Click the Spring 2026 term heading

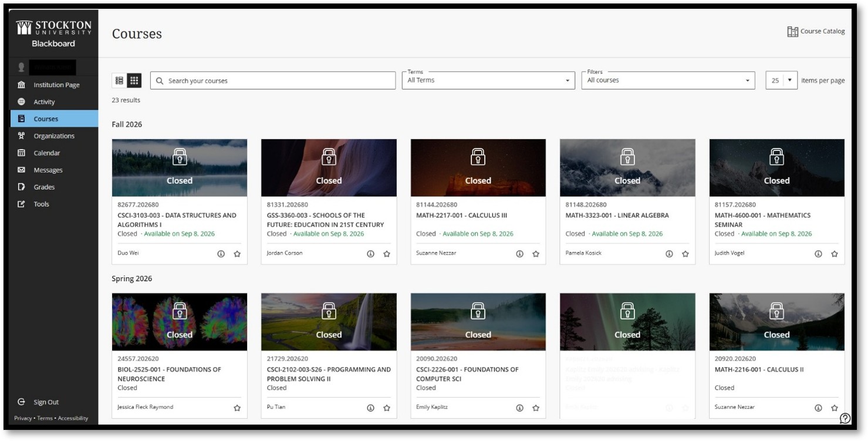pos(132,279)
